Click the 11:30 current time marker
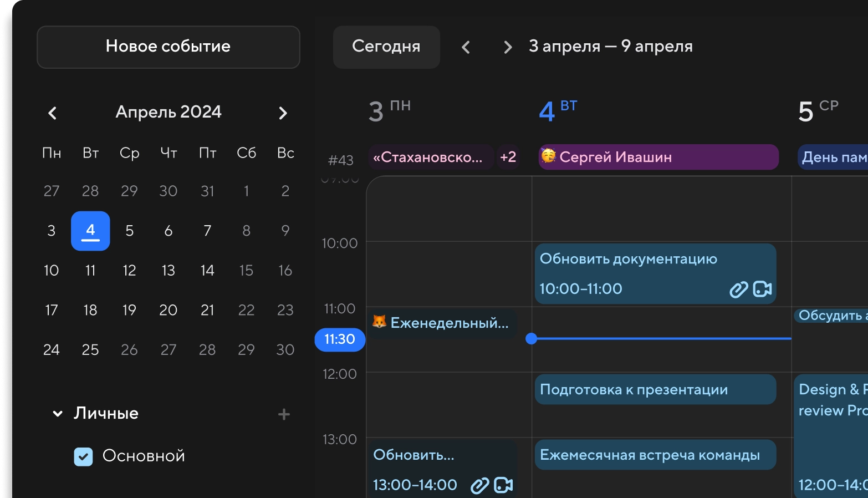 coord(339,339)
